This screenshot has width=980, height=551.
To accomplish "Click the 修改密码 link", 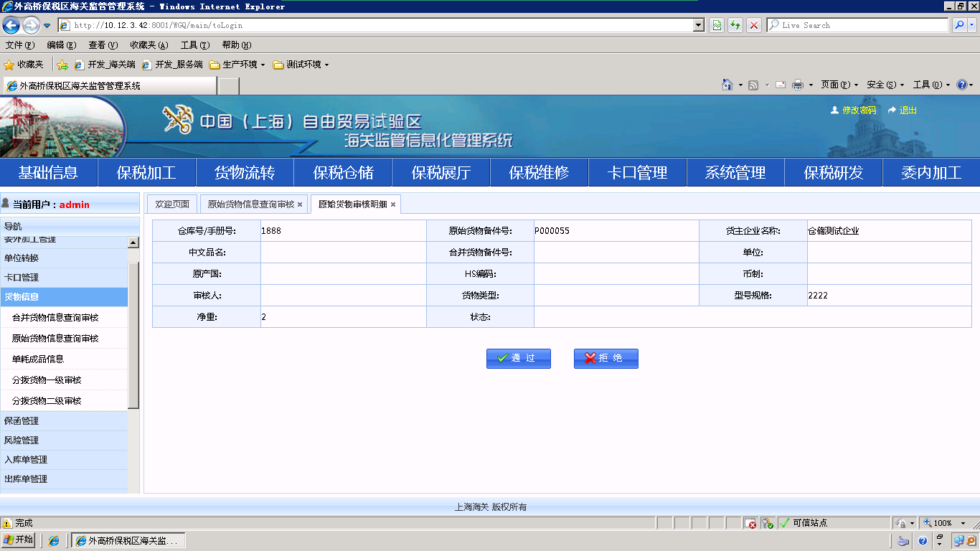I will point(859,110).
